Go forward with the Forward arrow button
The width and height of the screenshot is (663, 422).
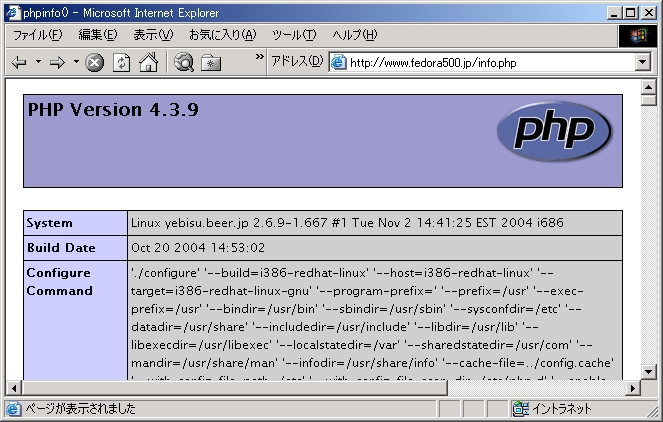coord(57,63)
